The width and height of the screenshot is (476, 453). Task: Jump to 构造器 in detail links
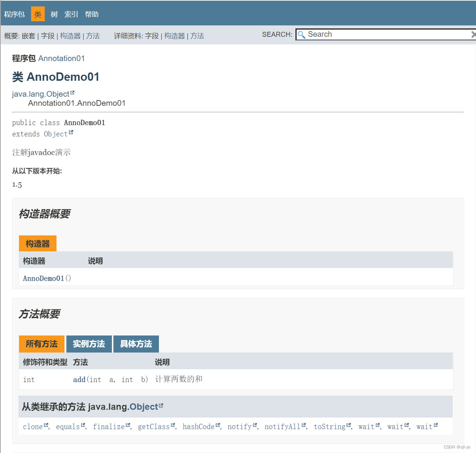point(174,36)
